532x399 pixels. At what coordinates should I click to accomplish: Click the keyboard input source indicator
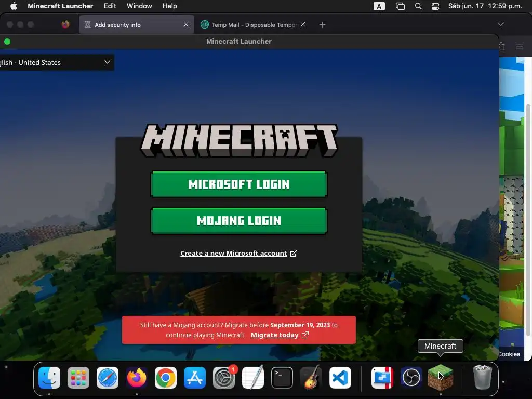click(x=379, y=6)
